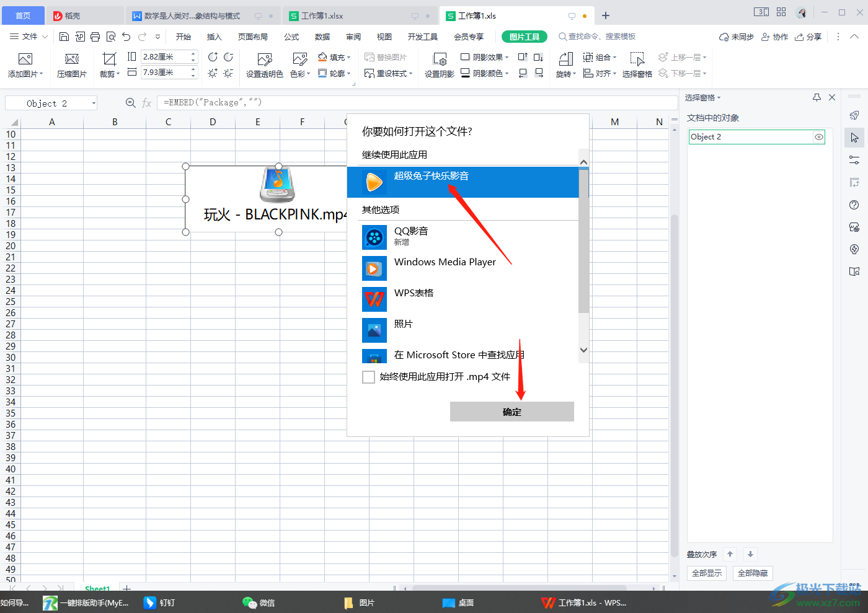
Task: Activate the Crop tool
Action: point(109,66)
